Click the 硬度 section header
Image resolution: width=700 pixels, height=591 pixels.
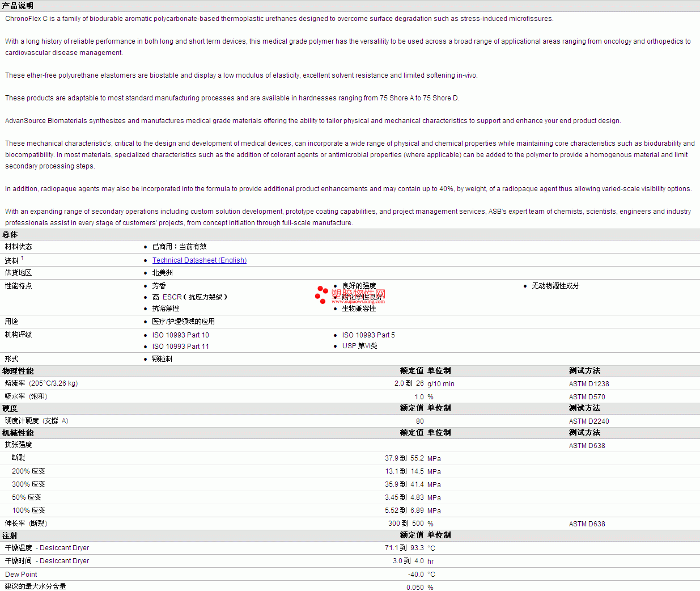click(x=10, y=408)
